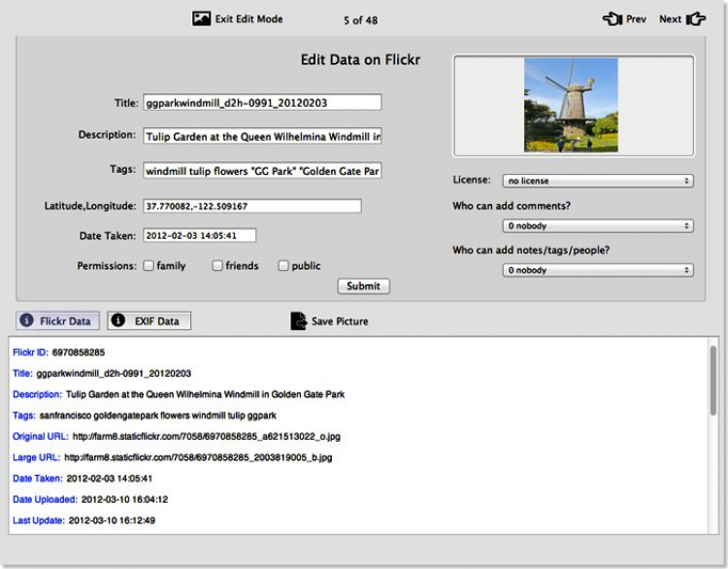Viewport: 728px width, 569px height.
Task: Enable the family permission checkbox
Action: (149, 266)
